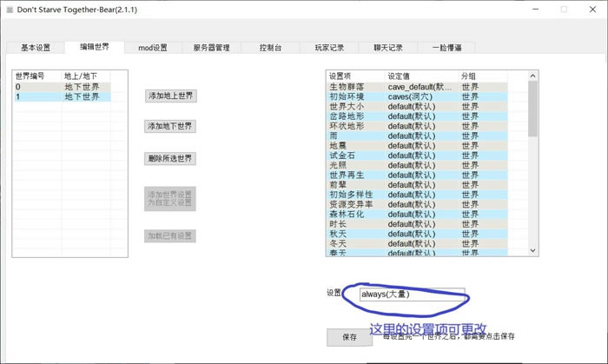Screen dimensions: 608x364
Task: Click the 保存 button
Action: pos(349,337)
